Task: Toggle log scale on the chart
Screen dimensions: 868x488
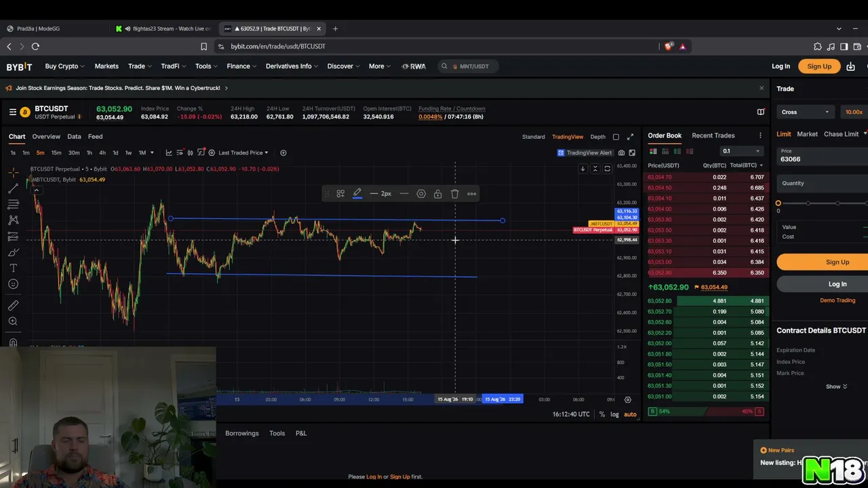Action: pos(614,414)
